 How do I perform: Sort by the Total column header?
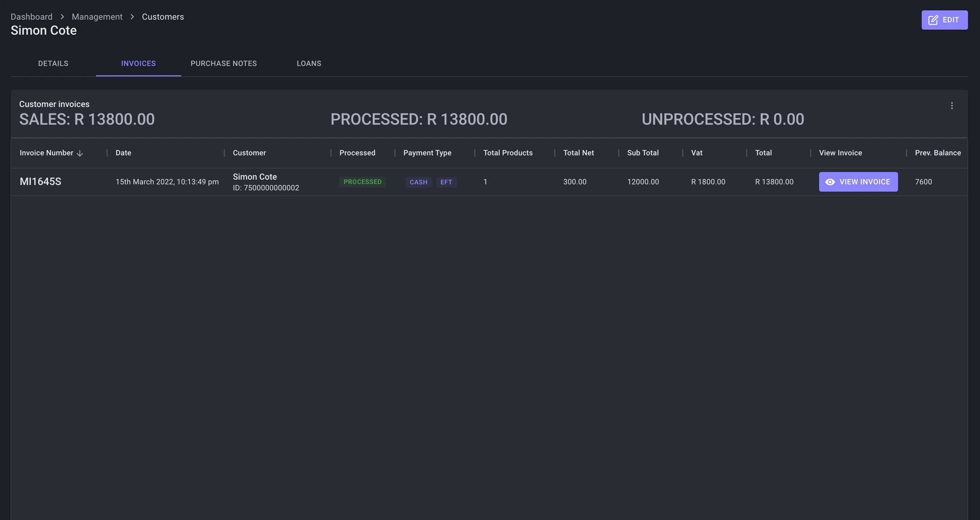763,153
